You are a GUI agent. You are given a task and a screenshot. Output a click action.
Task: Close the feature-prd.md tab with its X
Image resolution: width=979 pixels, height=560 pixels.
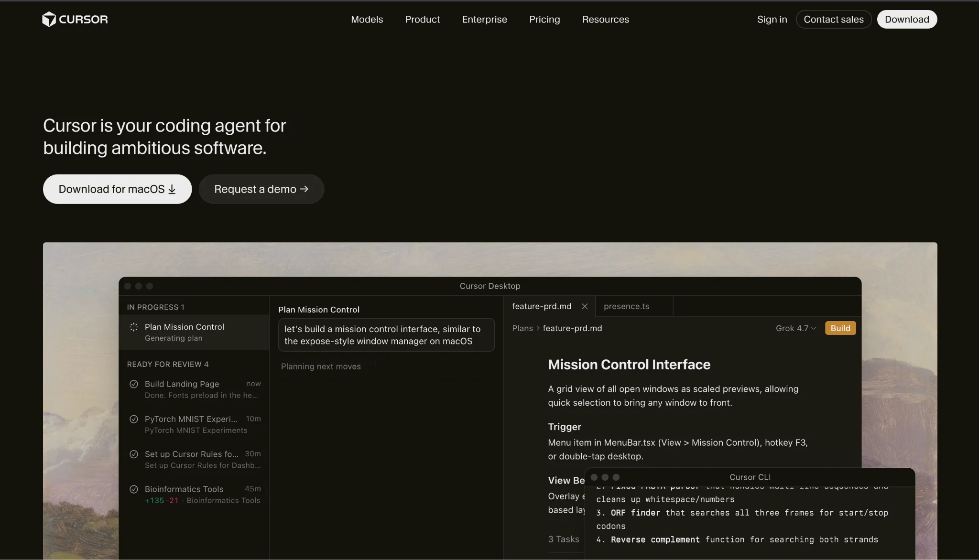(585, 306)
